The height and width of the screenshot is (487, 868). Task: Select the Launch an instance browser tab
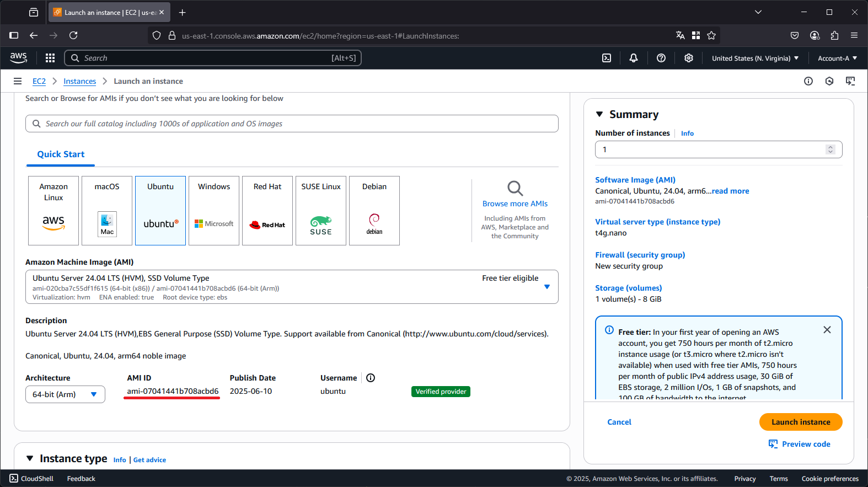tap(109, 12)
